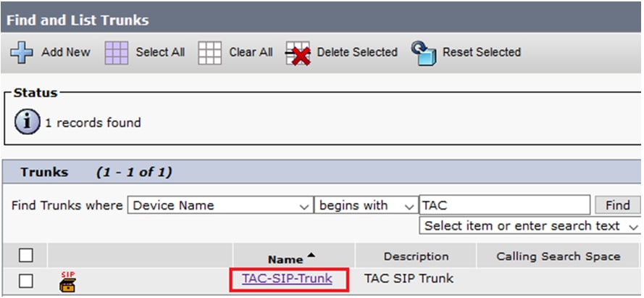This screenshot has height=298, width=644.
Task: Click the Description column header
Action: pos(416,257)
